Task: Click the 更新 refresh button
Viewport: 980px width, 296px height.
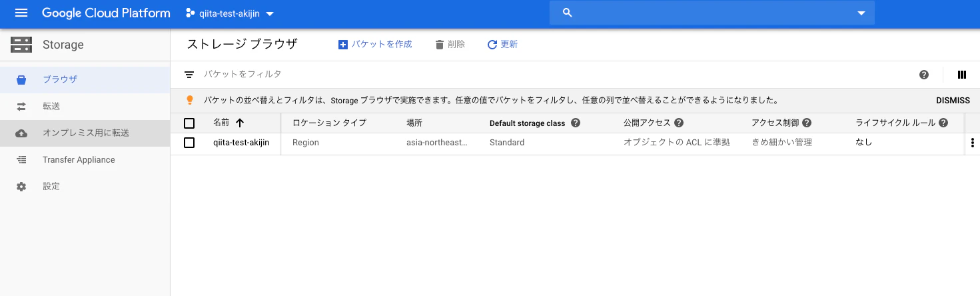Action: [x=502, y=44]
